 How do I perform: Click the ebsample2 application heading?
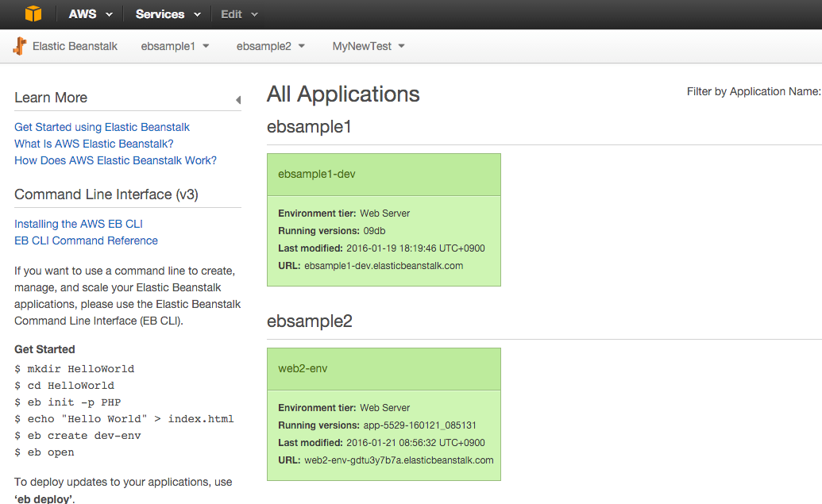point(309,321)
